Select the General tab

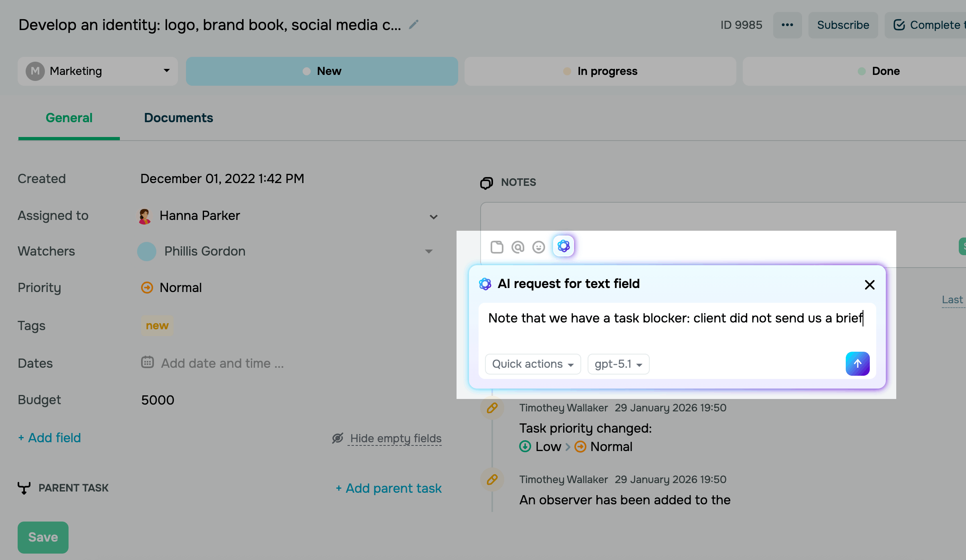[x=69, y=118]
